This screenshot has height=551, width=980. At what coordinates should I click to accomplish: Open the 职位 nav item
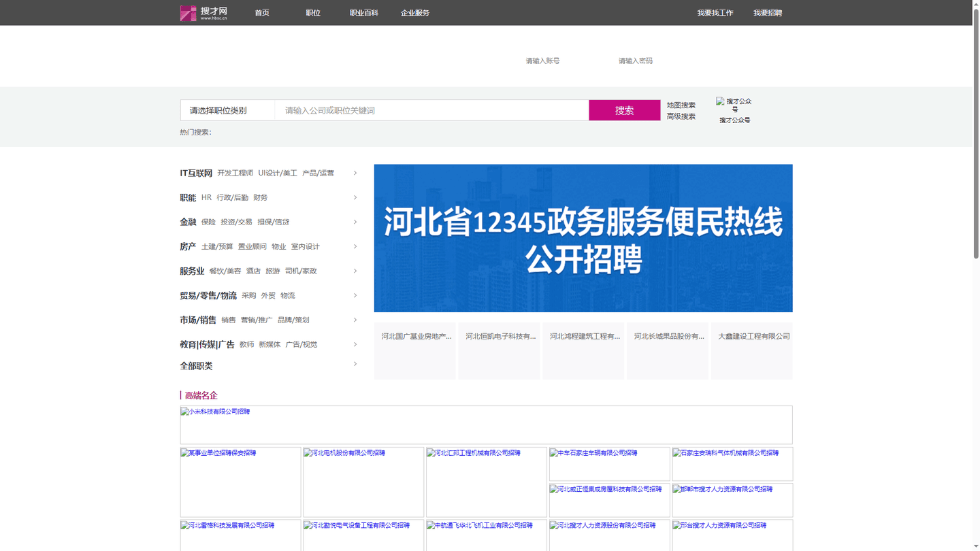(313, 13)
